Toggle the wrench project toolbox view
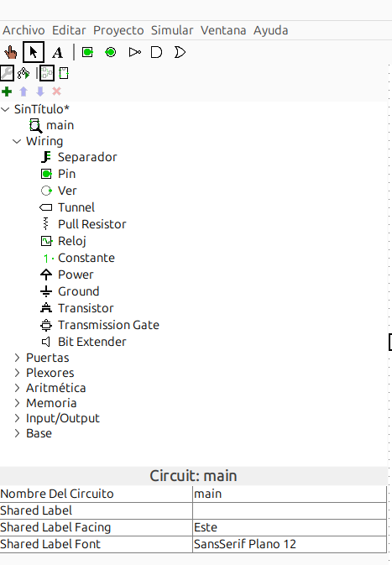392x565 pixels. [x=7, y=73]
